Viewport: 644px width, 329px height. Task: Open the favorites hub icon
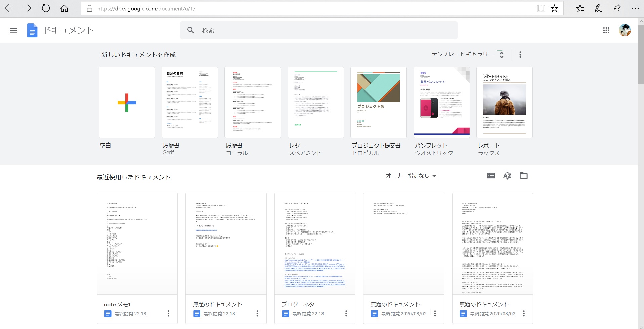coord(580,8)
